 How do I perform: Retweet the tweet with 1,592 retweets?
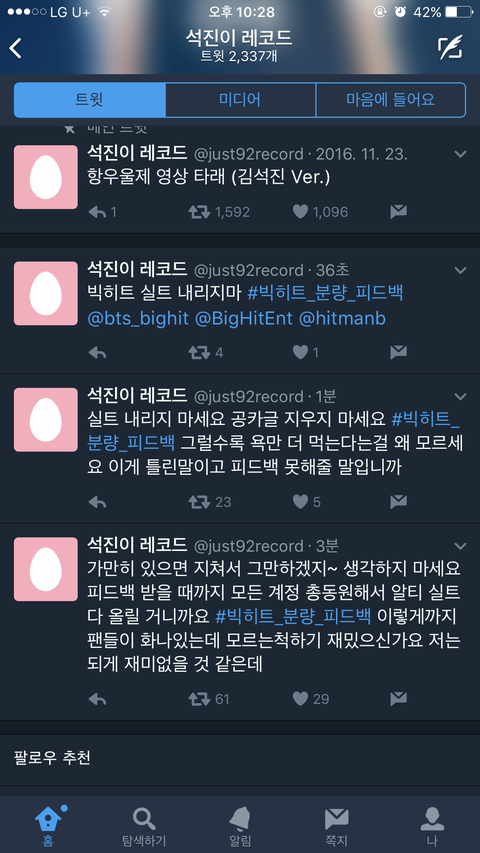(199, 212)
